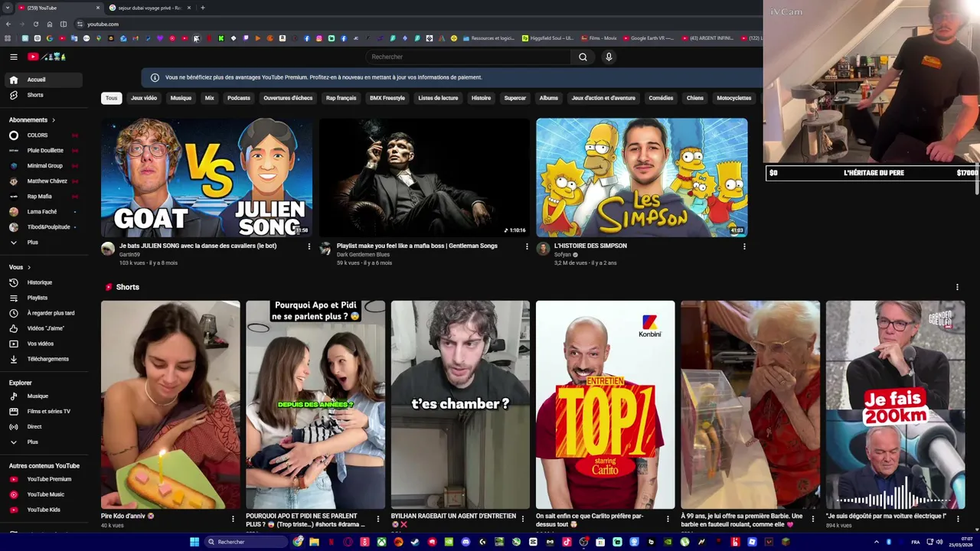Select the Tous filter chip
This screenshot has width=980, height=551.
click(112, 98)
